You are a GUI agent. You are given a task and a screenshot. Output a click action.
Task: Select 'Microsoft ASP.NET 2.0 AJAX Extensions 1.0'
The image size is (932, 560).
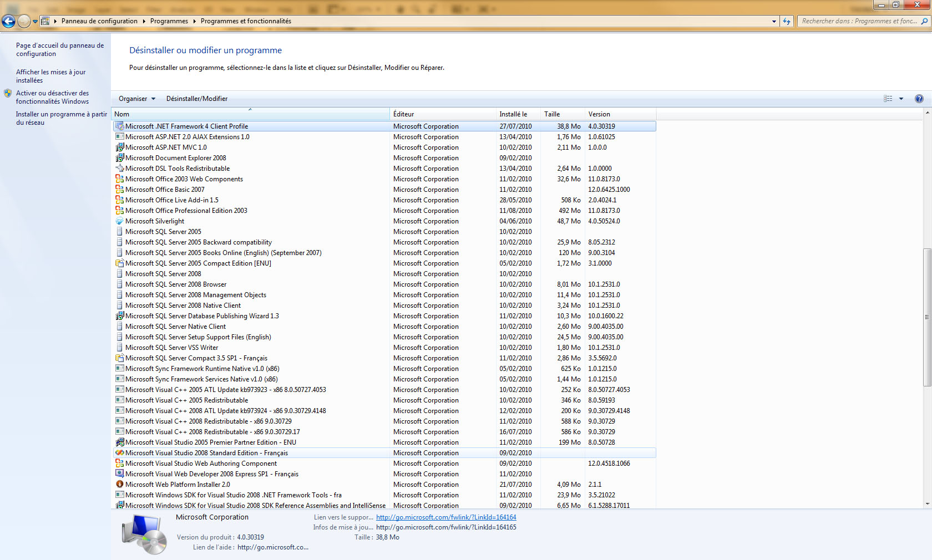[x=384, y=137]
